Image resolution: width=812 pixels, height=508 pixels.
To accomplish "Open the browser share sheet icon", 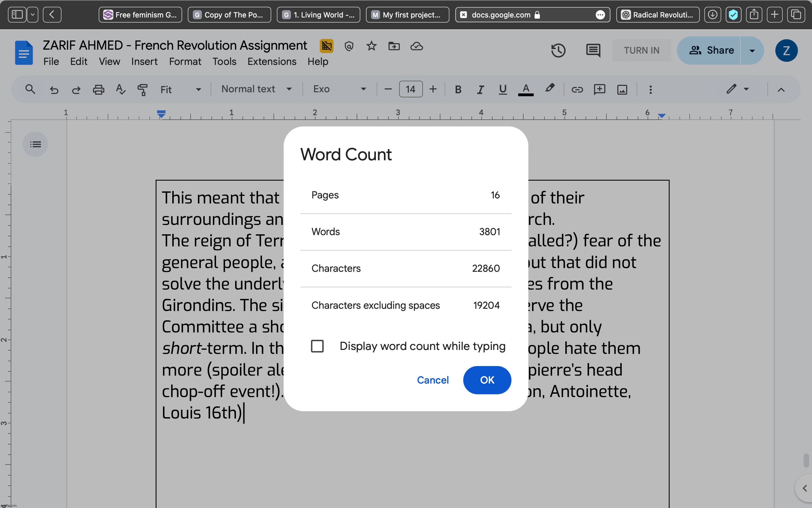I will pyautogui.click(x=754, y=14).
